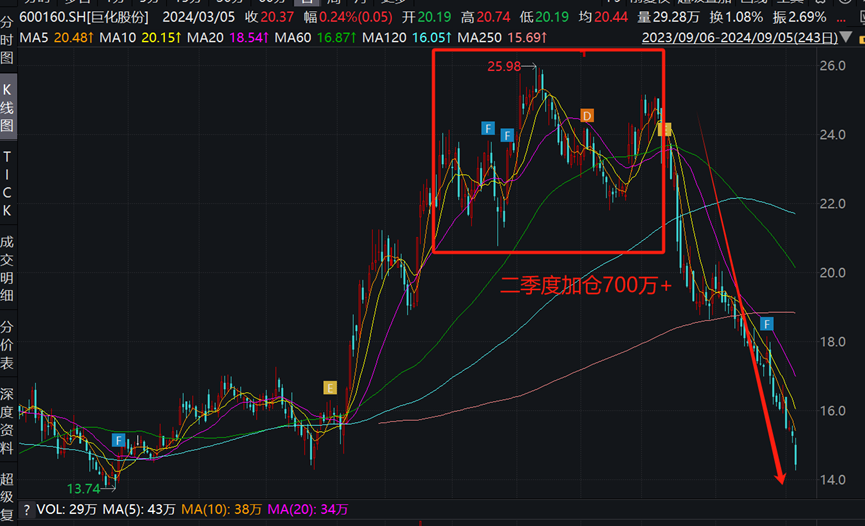
Task: Open the VOL indicator help question mark
Action: point(26,510)
